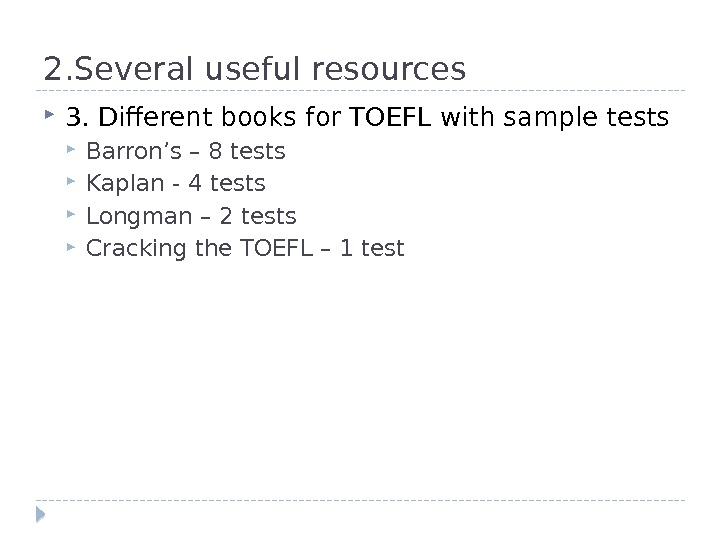
Task: Click the dashed footer line near the bottom
Action: coord(360,500)
